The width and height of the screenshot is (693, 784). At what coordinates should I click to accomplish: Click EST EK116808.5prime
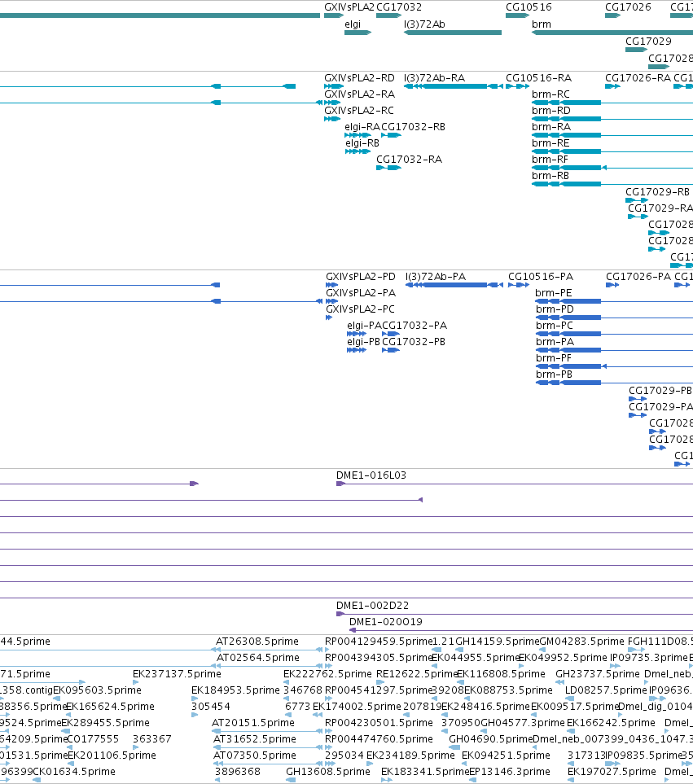coord(501,674)
